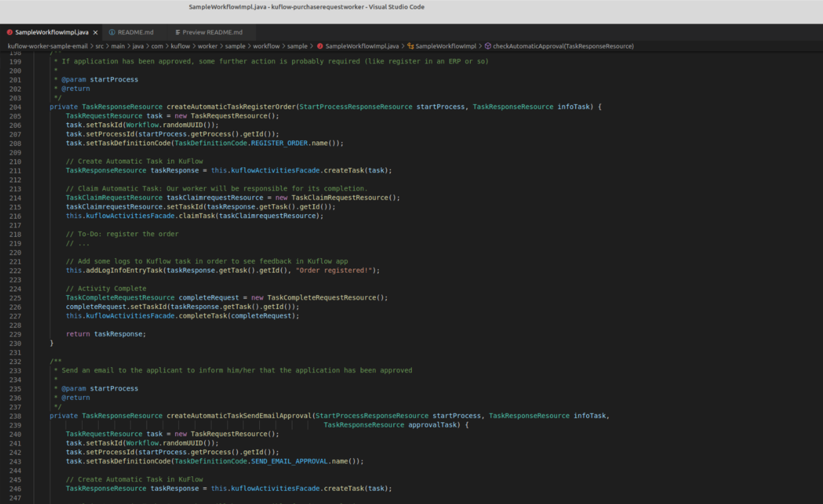
Task: Open the workflow breadcrumb folder
Action: click(267, 46)
